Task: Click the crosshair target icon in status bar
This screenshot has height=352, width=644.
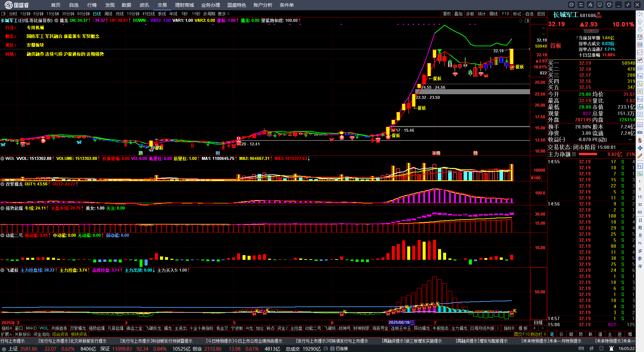Action: pos(601,349)
